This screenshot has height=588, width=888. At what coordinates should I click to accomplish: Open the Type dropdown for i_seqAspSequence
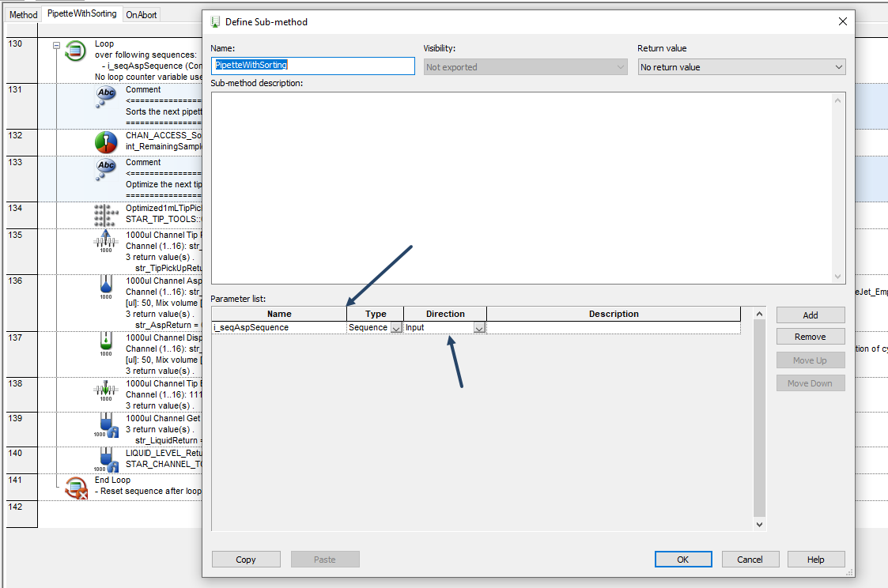396,328
